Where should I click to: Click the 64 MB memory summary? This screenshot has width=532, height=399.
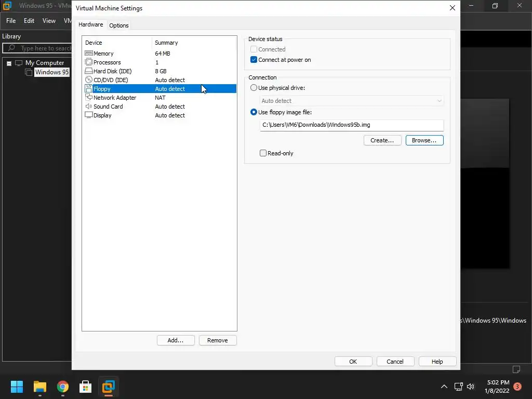point(163,54)
